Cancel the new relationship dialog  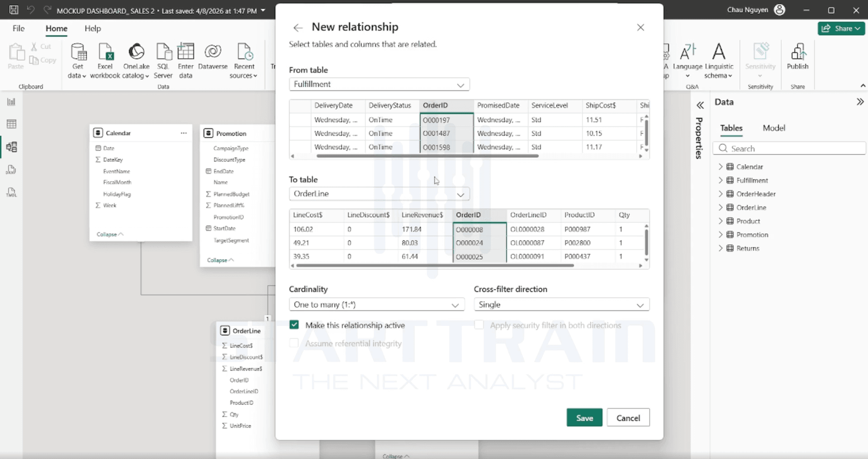[628, 418]
